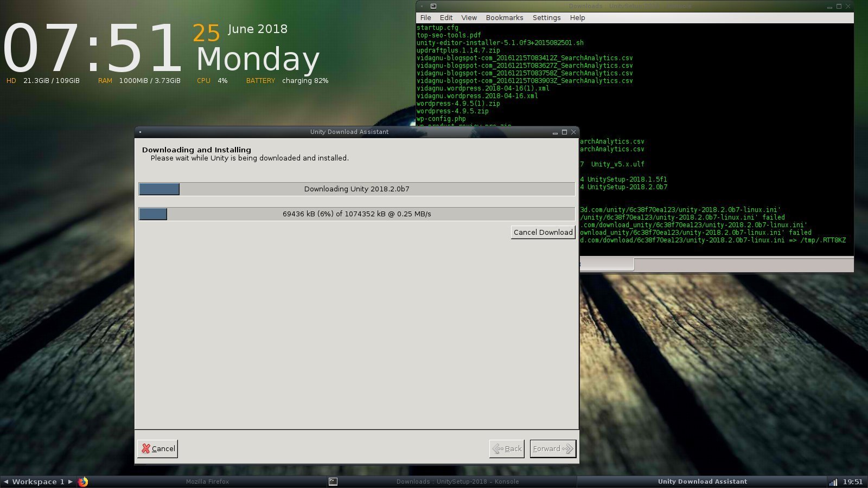
Task: Click unity-editor-installer-5.1.0f3 line in Konsole
Action: click(500, 43)
